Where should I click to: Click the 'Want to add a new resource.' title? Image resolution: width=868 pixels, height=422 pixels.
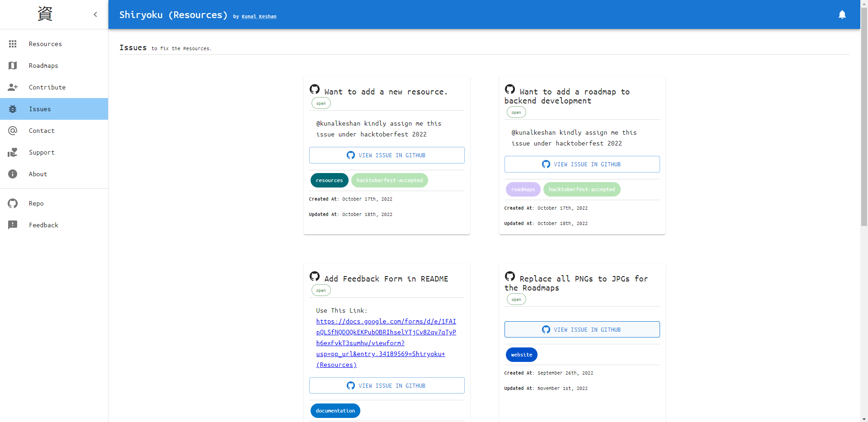pos(386,92)
